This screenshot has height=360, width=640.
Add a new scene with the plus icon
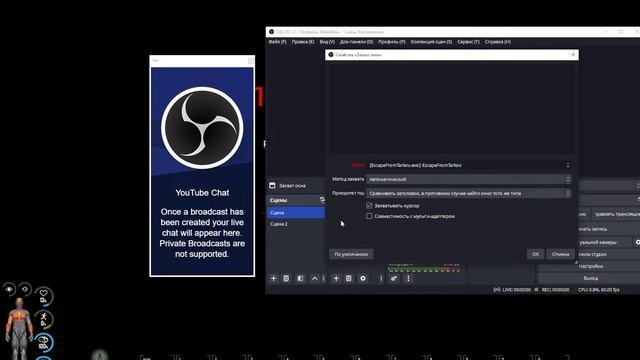pos(273,278)
